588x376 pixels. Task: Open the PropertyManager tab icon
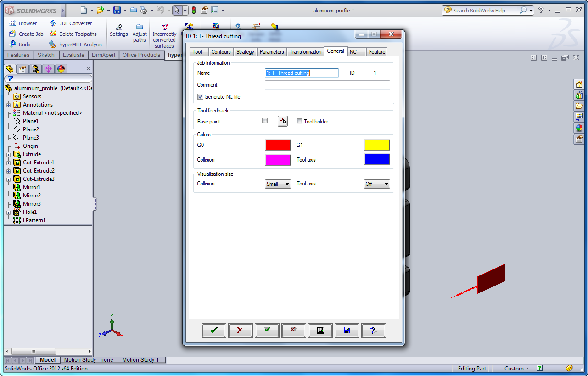pos(22,69)
